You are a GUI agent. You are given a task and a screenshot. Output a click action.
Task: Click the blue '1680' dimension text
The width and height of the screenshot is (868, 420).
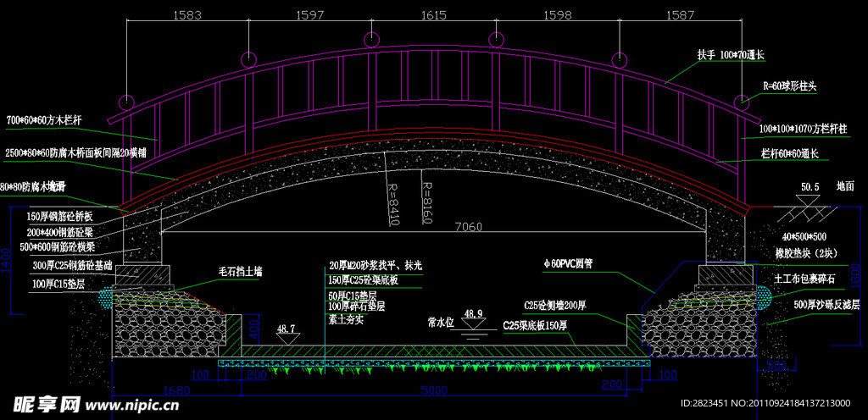(x=176, y=390)
